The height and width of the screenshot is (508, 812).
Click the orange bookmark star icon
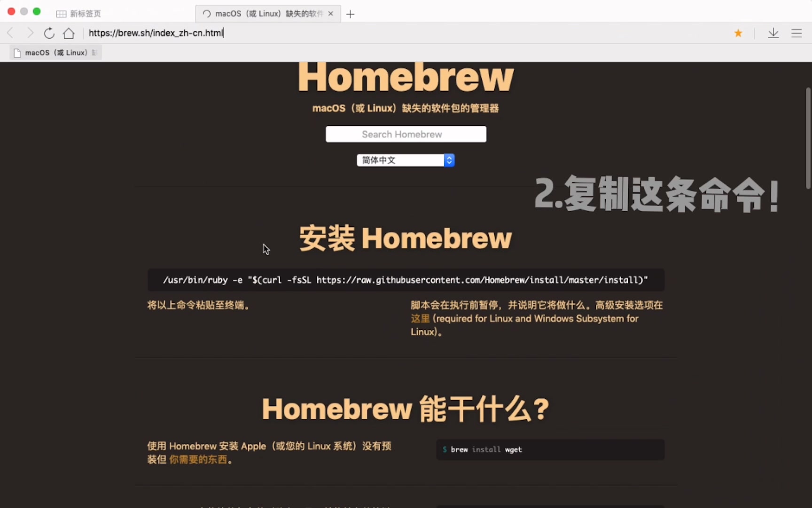point(738,33)
